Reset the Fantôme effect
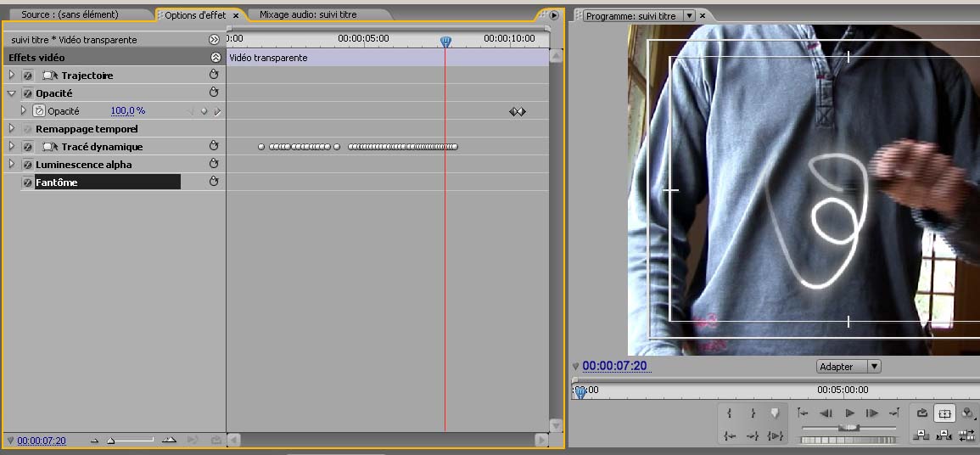Screen dimensions: 980x455 click(214, 182)
